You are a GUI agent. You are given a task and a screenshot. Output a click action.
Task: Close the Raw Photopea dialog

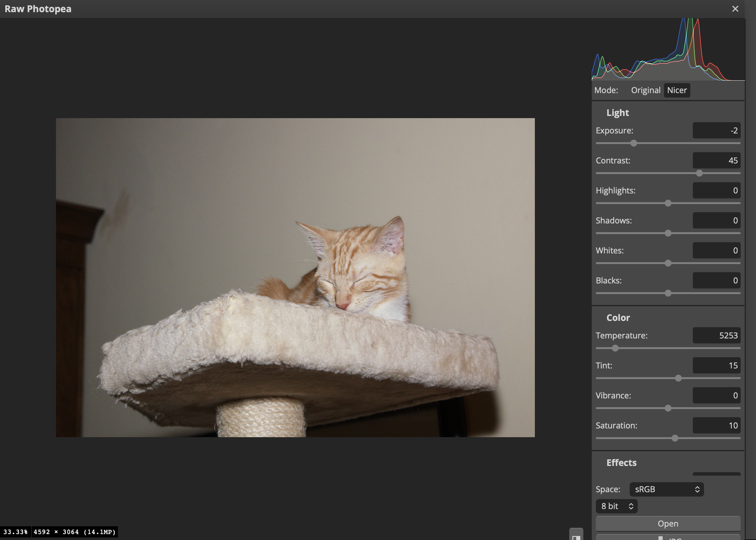[x=735, y=9]
